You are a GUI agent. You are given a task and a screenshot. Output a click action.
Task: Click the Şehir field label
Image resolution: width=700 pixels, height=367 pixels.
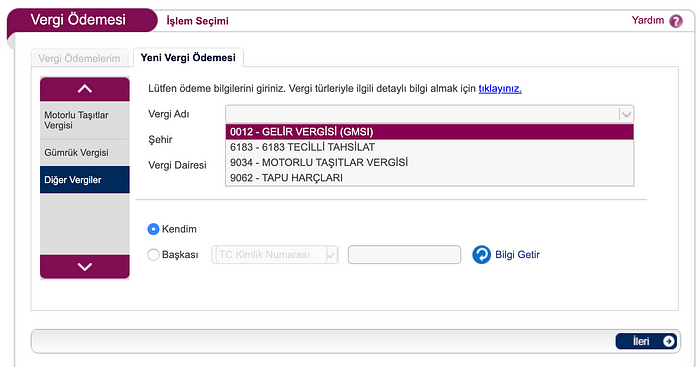click(160, 139)
